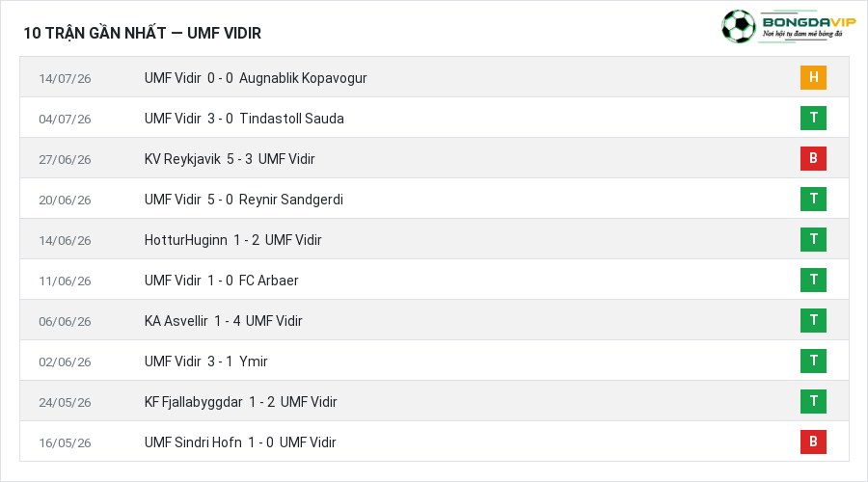Click the BONGDAVIP brand text
The image size is (868, 482).
809,22
